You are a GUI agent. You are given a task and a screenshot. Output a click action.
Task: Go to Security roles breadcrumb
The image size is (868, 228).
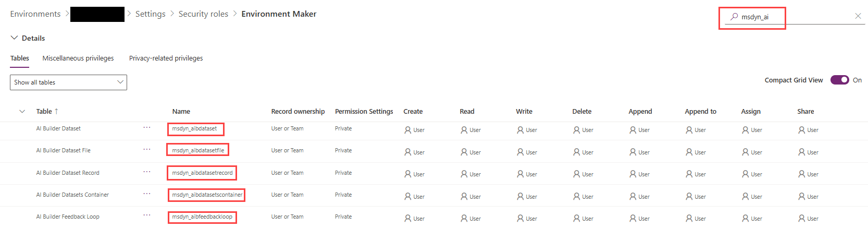point(203,14)
